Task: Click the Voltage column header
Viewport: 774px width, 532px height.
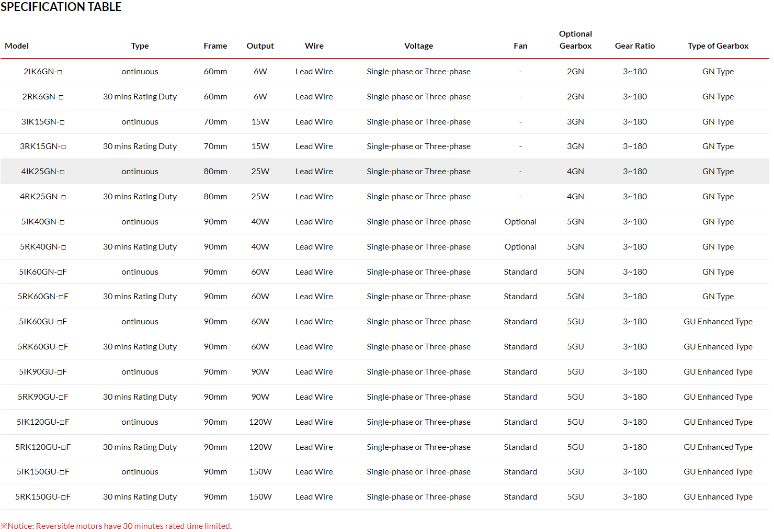Action: click(419, 46)
